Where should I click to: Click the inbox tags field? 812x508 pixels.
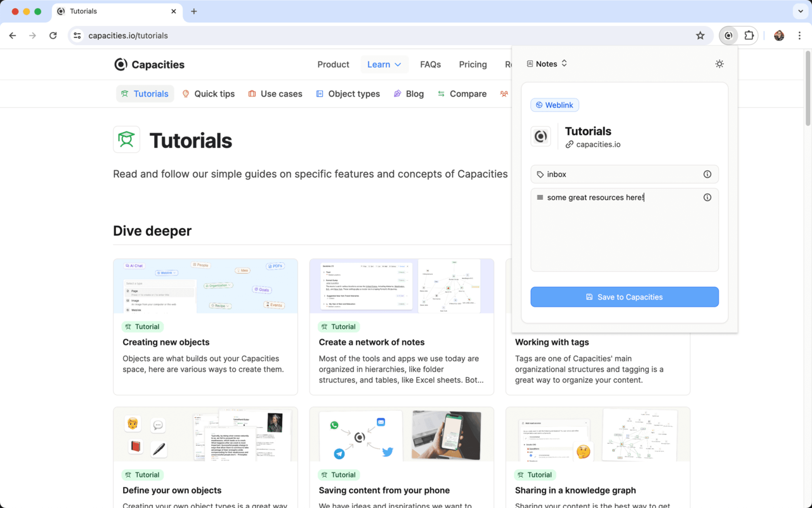[x=625, y=174]
